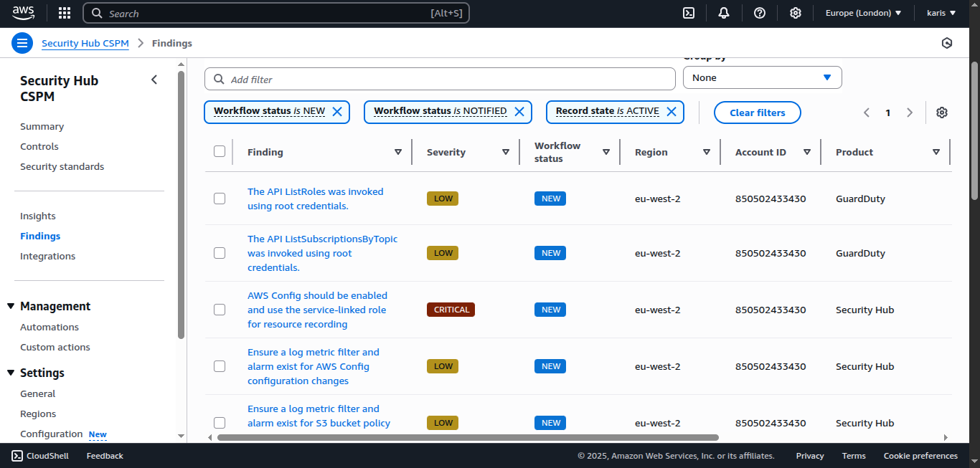Open the Privacy footer link
980x468 pixels.
pos(810,456)
